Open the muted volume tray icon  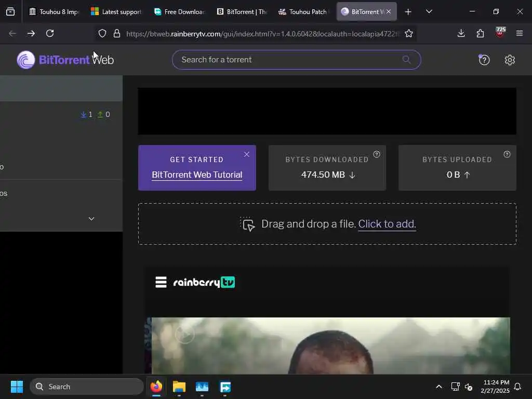coord(469,387)
